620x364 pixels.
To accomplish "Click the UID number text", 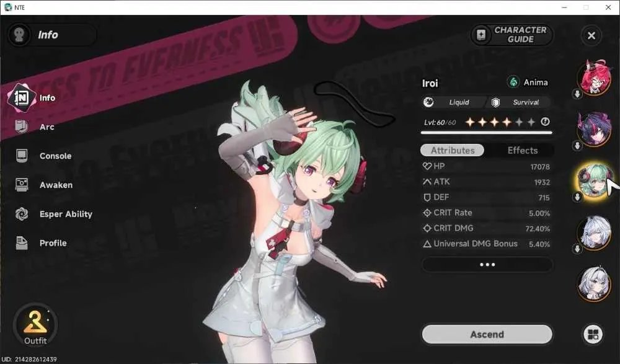I will coord(30,359).
